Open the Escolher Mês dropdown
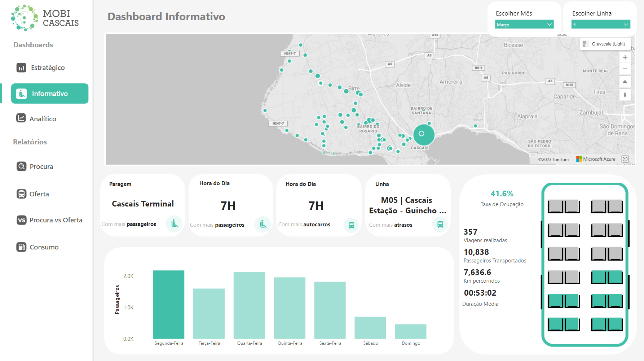This screenshot has width=644, height=361. pos(524,24)
